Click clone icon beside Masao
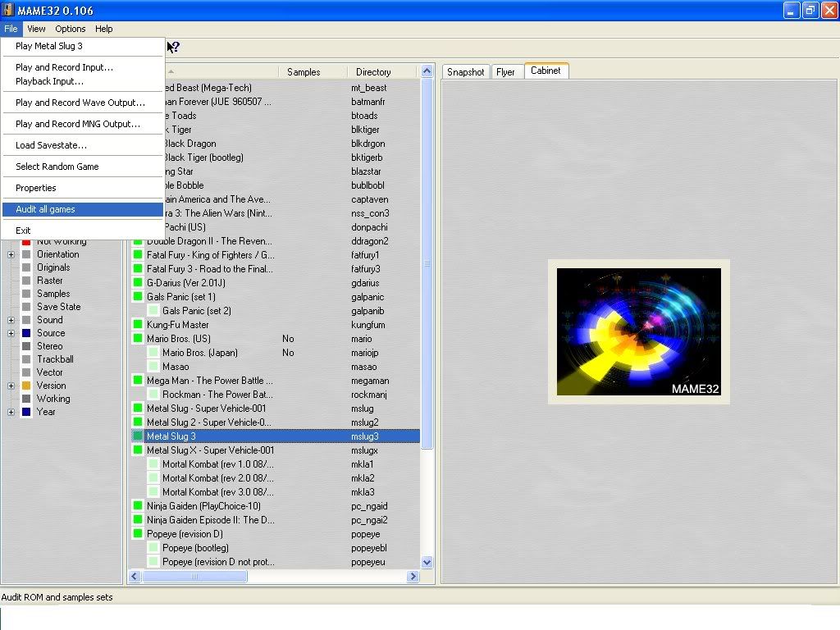The width and height of the screenshot is (840, 630). pyautogui.click(x=153, y=367)
